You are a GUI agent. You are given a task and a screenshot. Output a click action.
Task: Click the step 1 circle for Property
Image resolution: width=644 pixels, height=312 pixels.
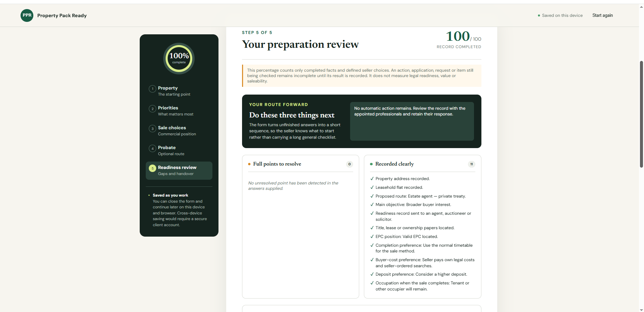[x=152, y=89]
